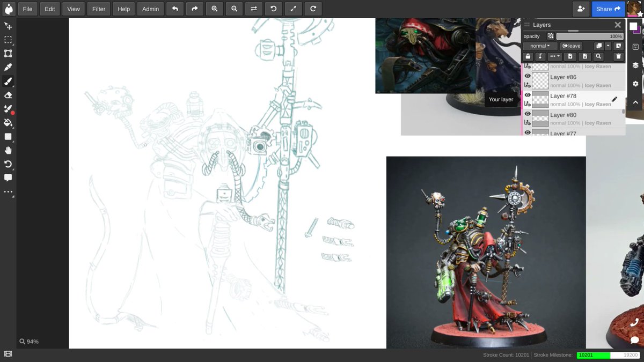Toggle the layer lock
644x362 pixels.
(528, 56)
